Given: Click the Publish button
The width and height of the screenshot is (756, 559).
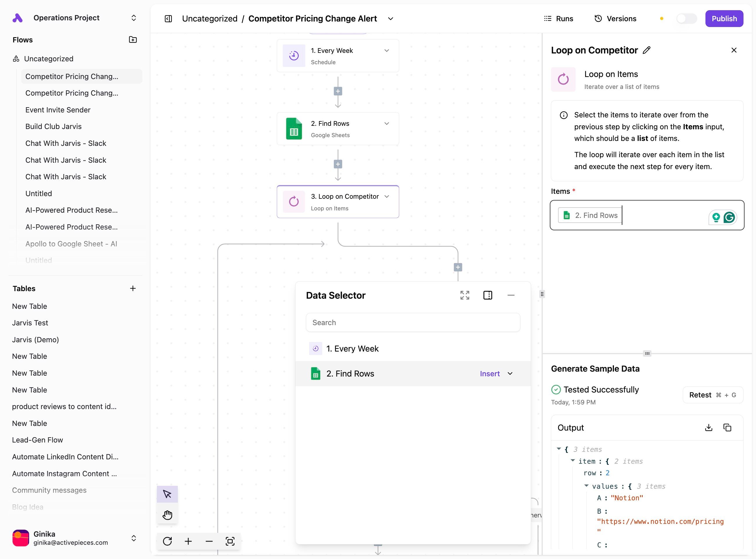Looking at the screenshot, I should (724, 19).
